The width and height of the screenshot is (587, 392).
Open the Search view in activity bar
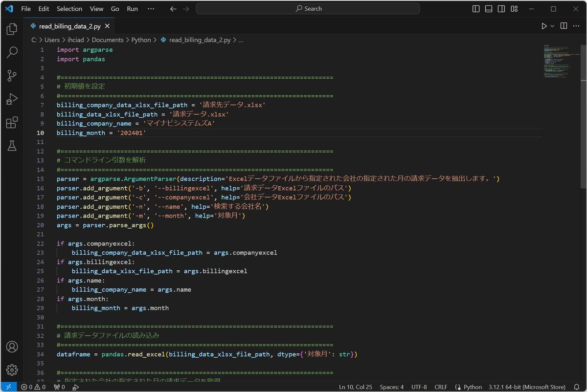click(x=12, y=52)
